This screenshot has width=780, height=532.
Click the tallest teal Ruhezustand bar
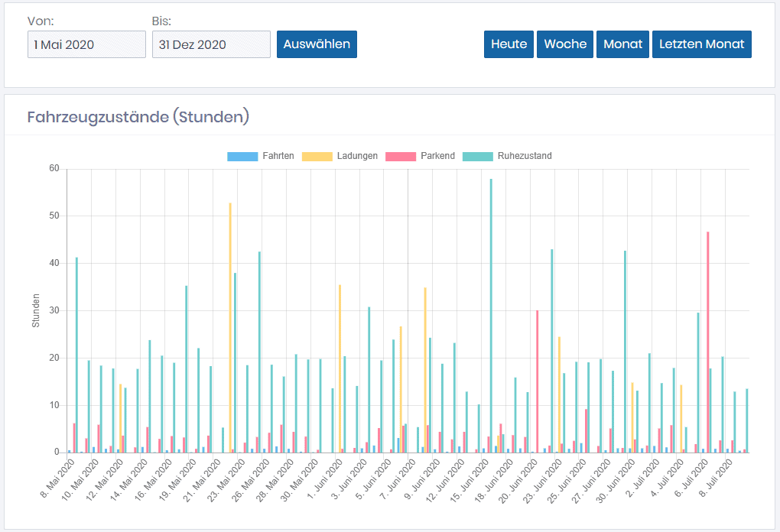click(x=491, y=321)
